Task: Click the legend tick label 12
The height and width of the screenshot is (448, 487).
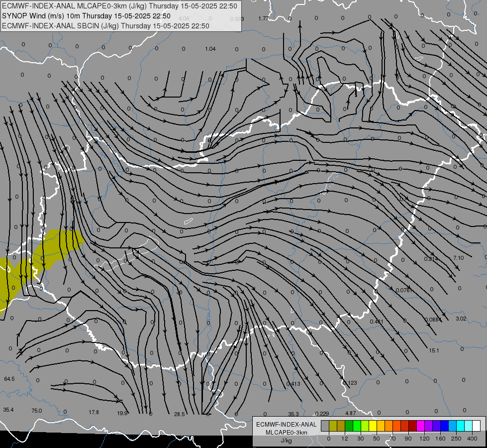Action: 345,439
